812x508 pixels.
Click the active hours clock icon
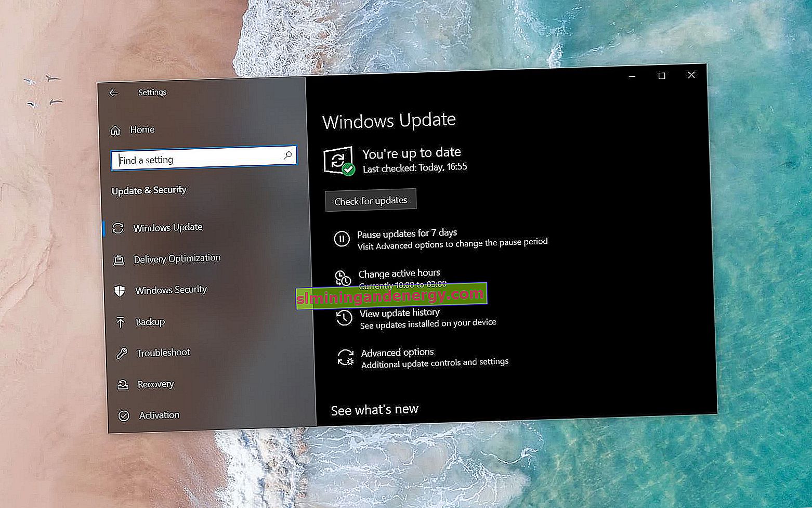coord(343,278)
